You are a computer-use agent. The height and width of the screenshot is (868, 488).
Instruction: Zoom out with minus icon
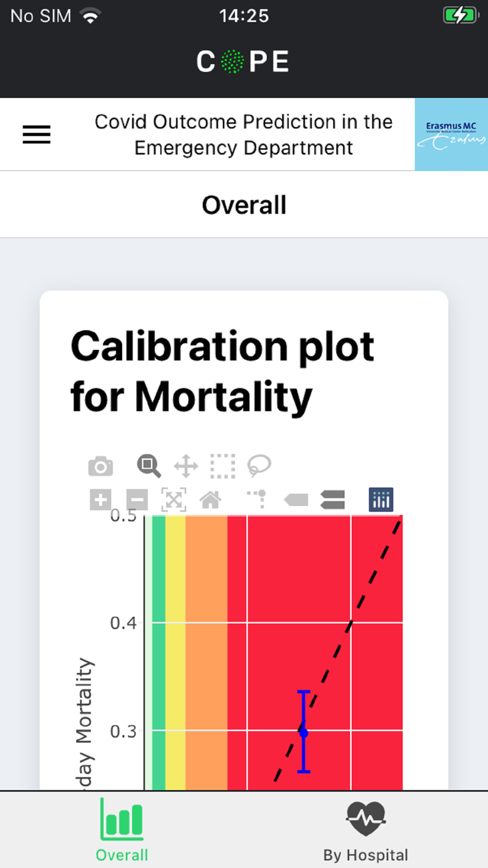pyautogui.click(x=137, y=500)
